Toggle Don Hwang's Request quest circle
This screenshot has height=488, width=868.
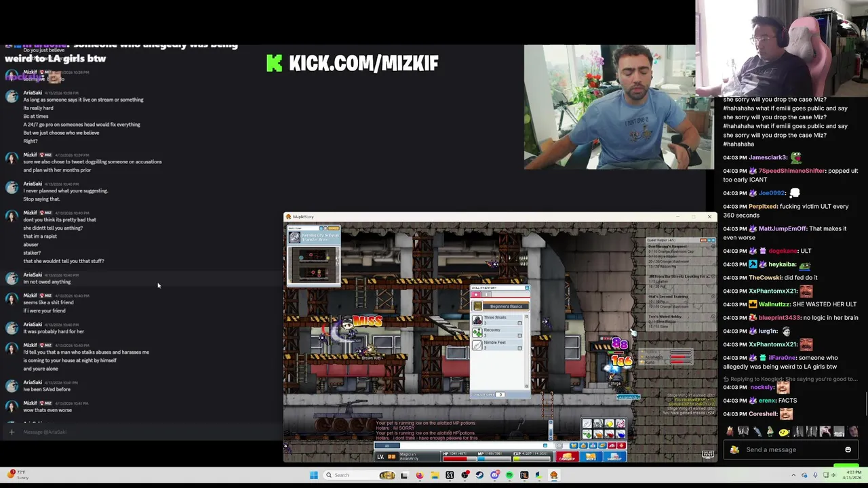click(713, 247)
